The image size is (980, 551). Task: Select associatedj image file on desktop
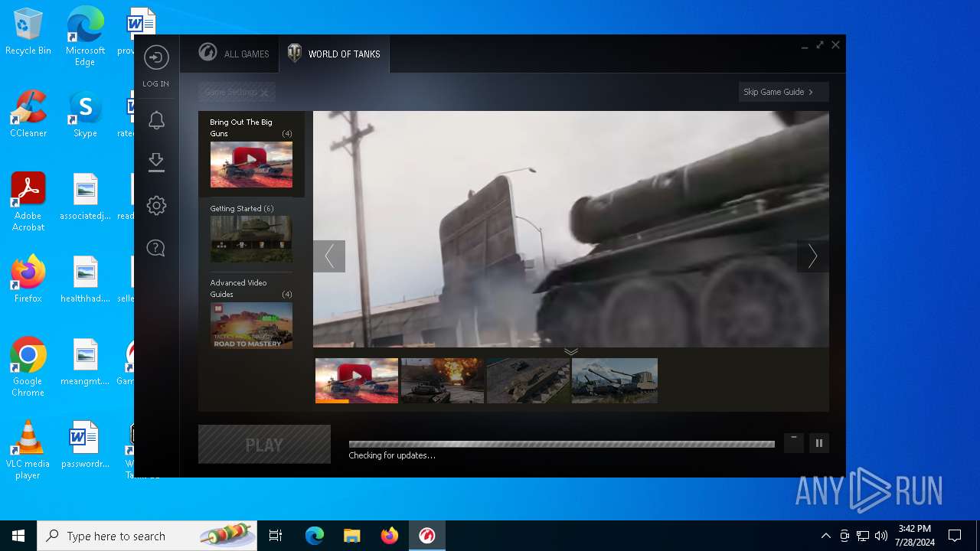[85, 197]
